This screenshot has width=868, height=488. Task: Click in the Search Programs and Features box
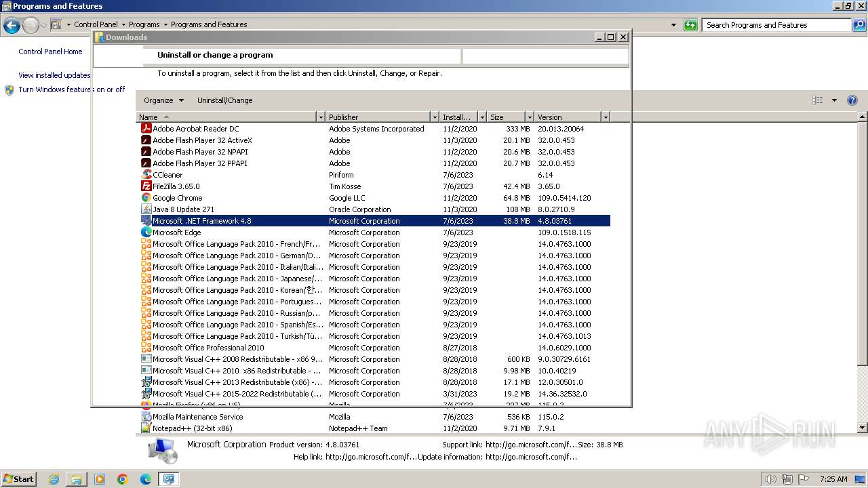[x=776, y=25]
